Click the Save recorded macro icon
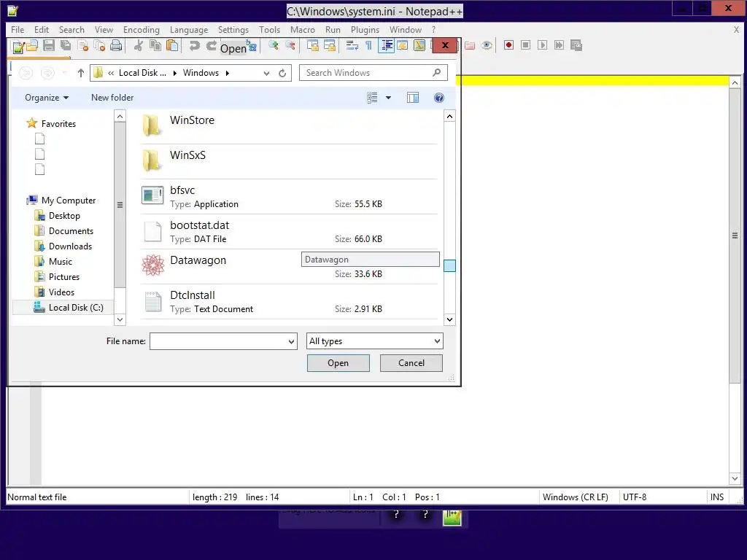 click(576, 45)
